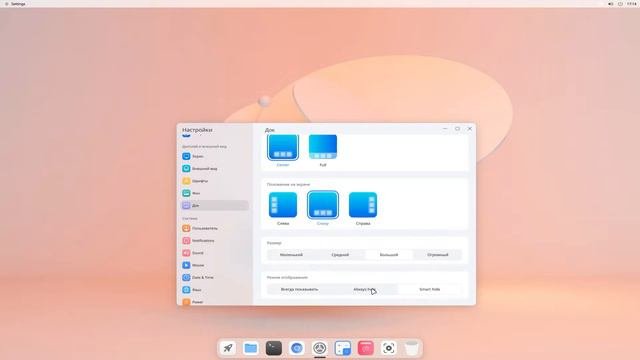Open the file manager folder in dock
Image resolution: width=640 pixels, height=360 pixels.
tap(251, 348)
